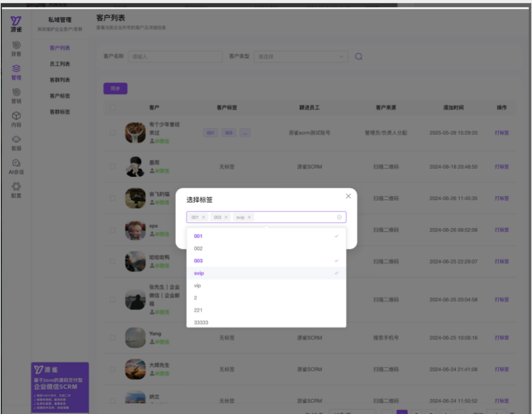Check the row for 大辉先生
The width and height of the screenshot is (532, 414).
pos(113,369)
